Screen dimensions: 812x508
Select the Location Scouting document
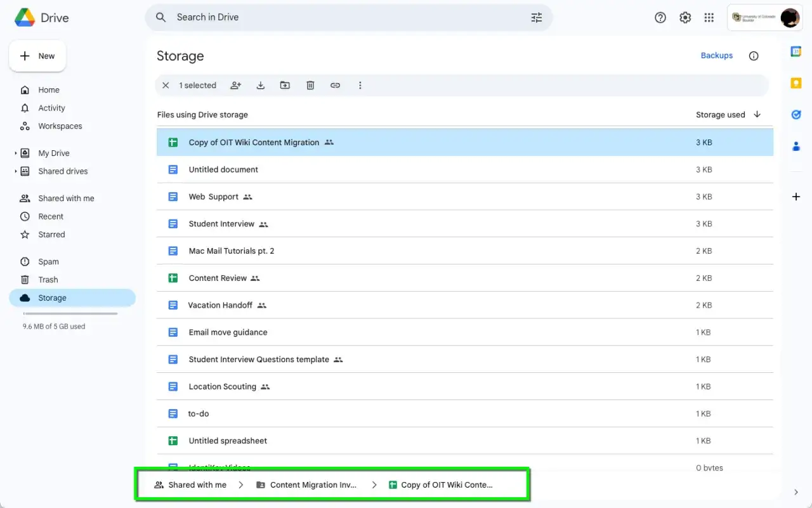point(465,387)
